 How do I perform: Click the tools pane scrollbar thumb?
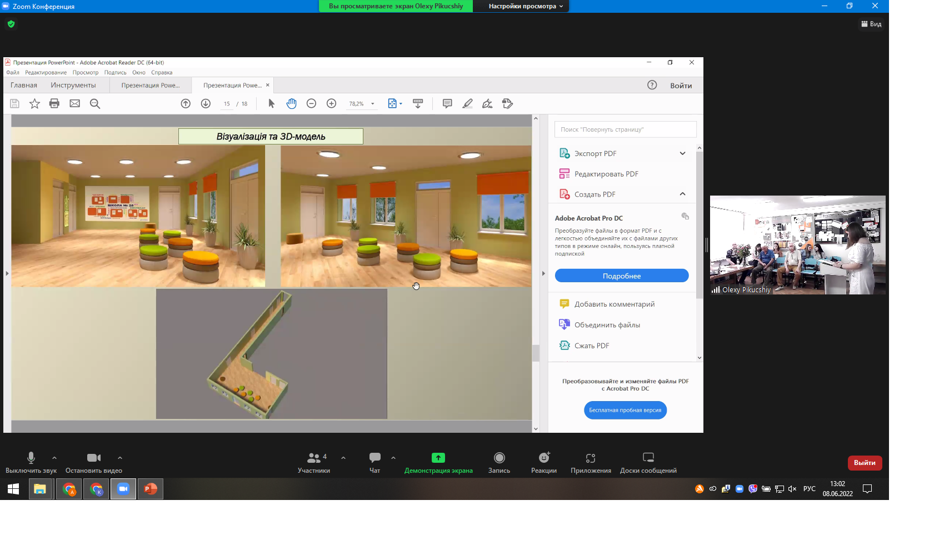[699, 225]
